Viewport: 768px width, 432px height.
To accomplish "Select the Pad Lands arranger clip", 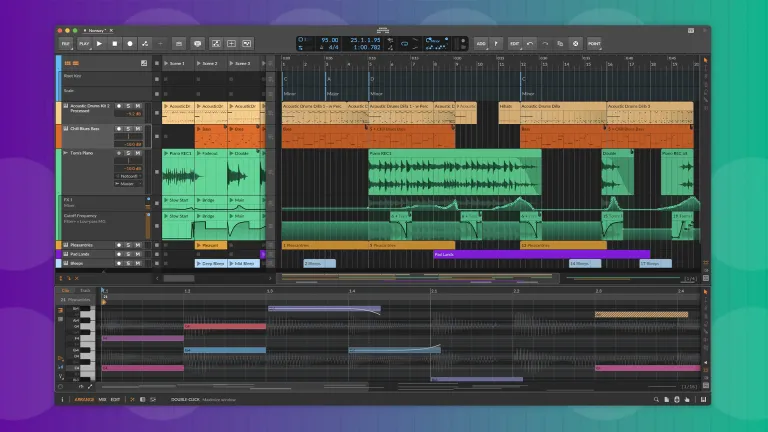I will tap(542, 255).
